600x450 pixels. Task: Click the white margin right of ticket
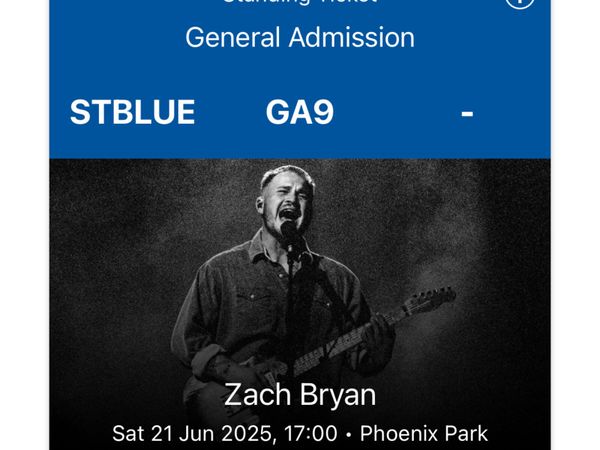pos(576,225)
